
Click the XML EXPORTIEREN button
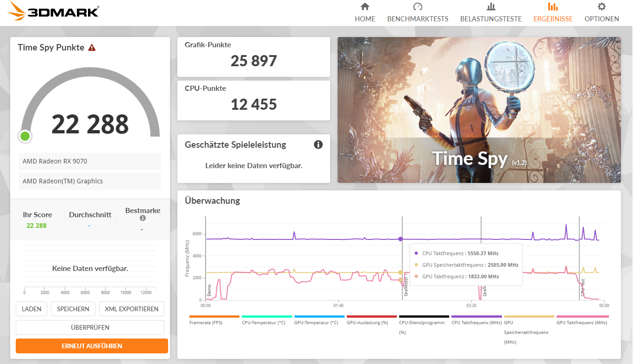coord(132,309)
